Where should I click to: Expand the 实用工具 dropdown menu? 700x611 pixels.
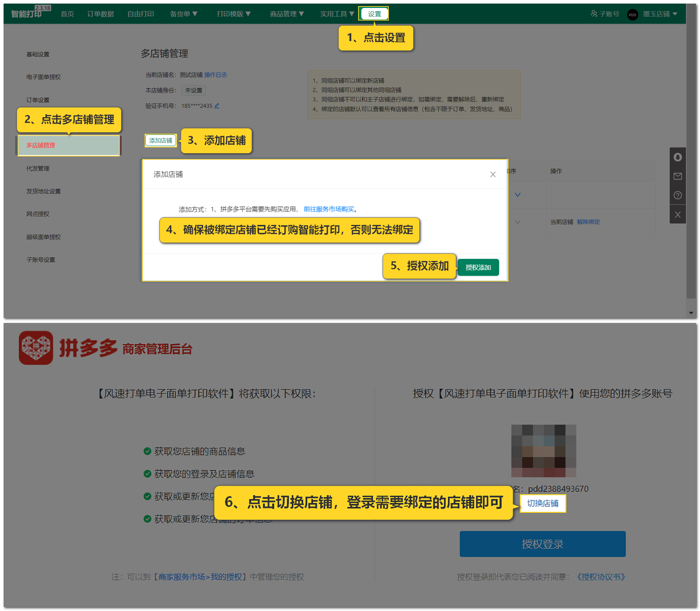point(337,14)
